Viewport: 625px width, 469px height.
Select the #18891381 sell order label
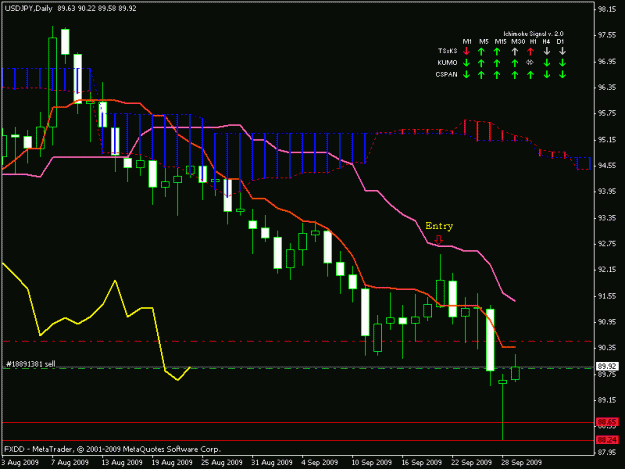tap(31, 364)
